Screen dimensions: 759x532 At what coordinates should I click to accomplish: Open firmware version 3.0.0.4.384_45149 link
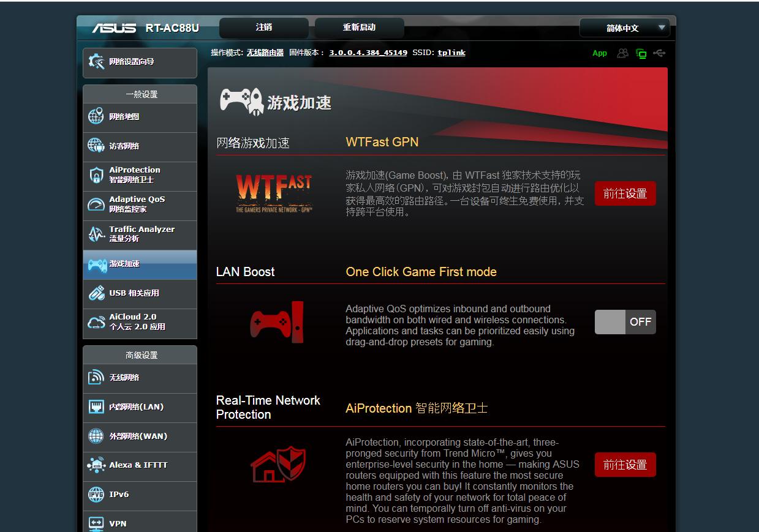click(368, 53)
